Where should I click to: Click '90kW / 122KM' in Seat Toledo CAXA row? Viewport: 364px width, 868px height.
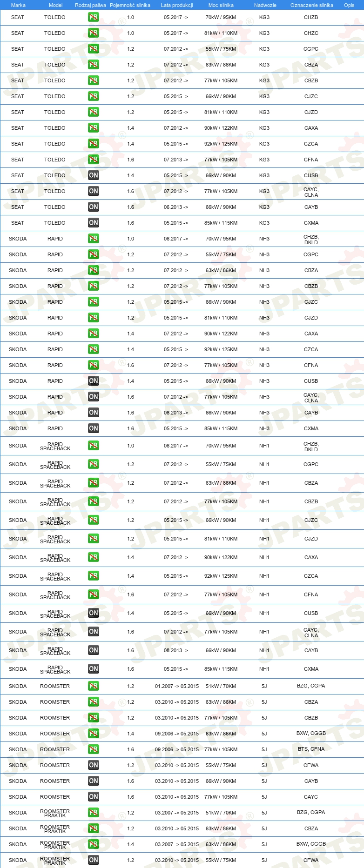pyautogui.click(x=221, y=128)
